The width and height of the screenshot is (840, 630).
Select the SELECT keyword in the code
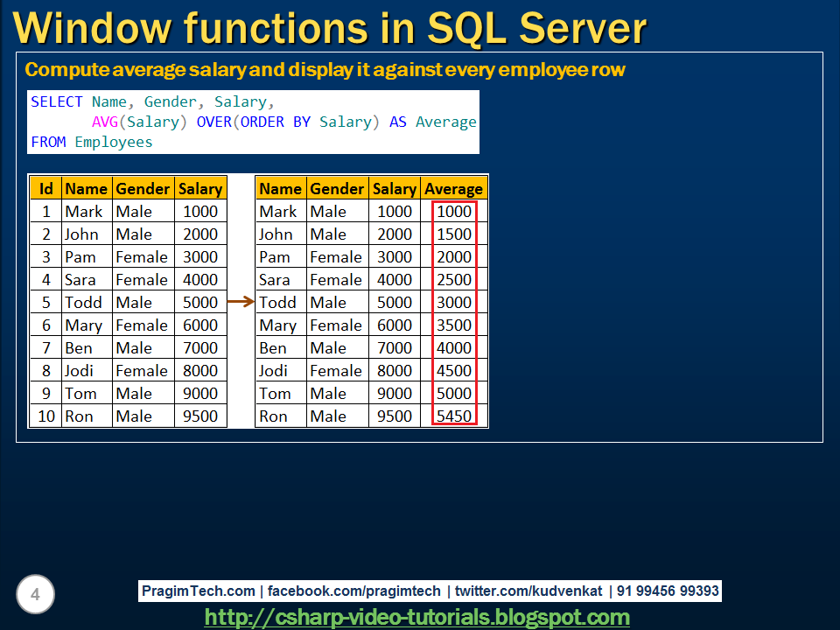tap(56, 101)
